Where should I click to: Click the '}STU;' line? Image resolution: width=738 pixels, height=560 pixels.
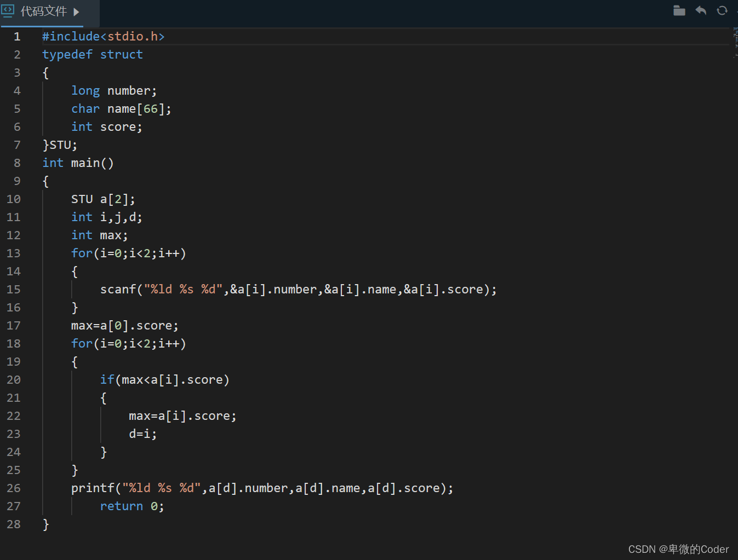(60, 145)
